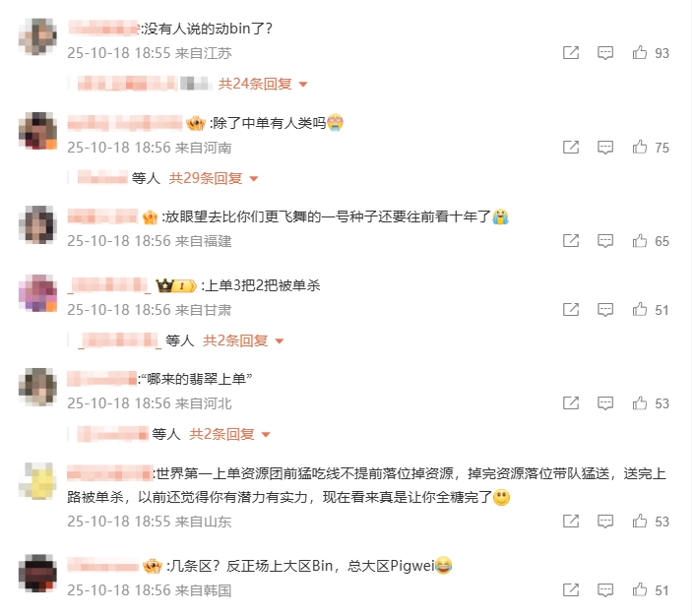Expand 共24条回复 replies
Screen dimensions: 692x616
pyautogui.click(x=263, y=84)
